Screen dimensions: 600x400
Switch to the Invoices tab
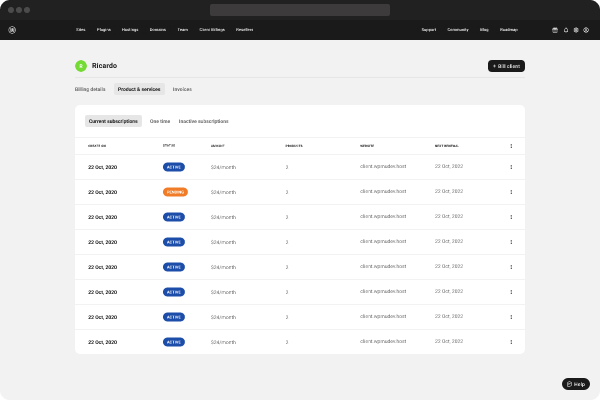[x=182, y=89]
